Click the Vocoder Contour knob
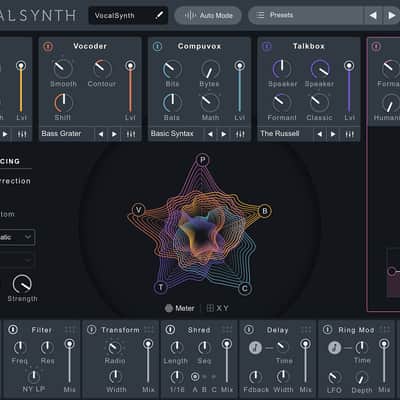The width and height of the screenshot is (400, 400). tap(102, 68)
